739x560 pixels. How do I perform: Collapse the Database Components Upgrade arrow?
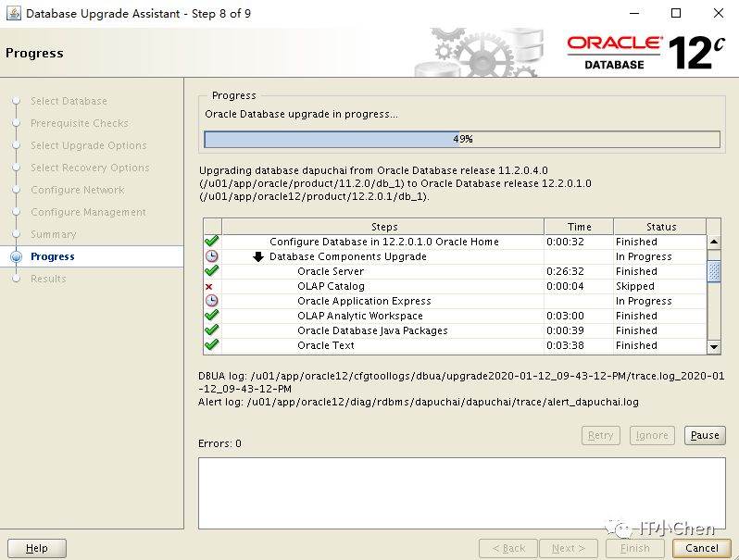257,256
